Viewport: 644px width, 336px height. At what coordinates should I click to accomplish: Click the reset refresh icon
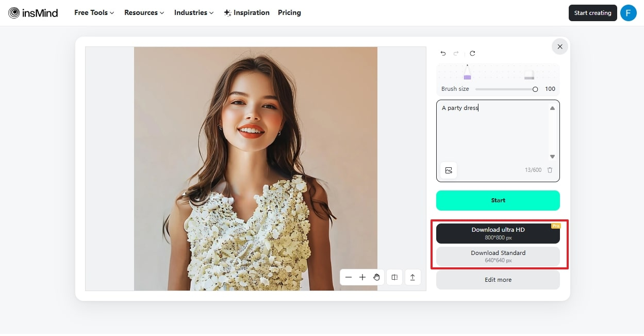click(x=472, y=53)
